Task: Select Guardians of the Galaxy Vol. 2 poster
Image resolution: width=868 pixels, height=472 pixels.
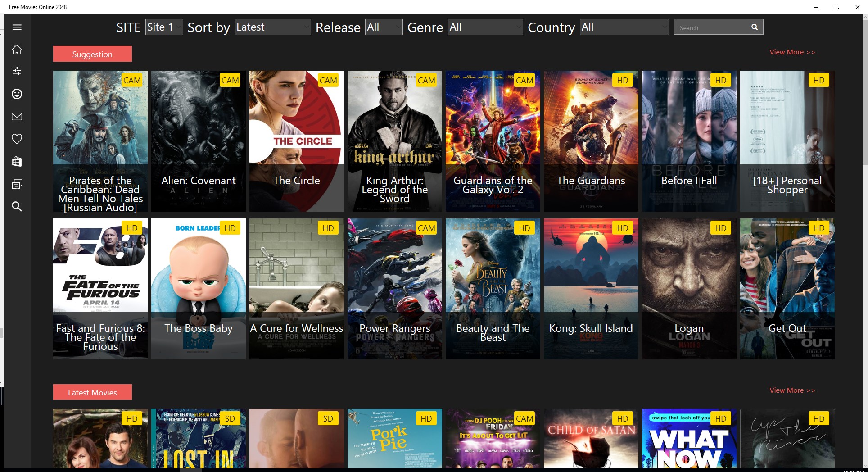Action: [493, 141]
